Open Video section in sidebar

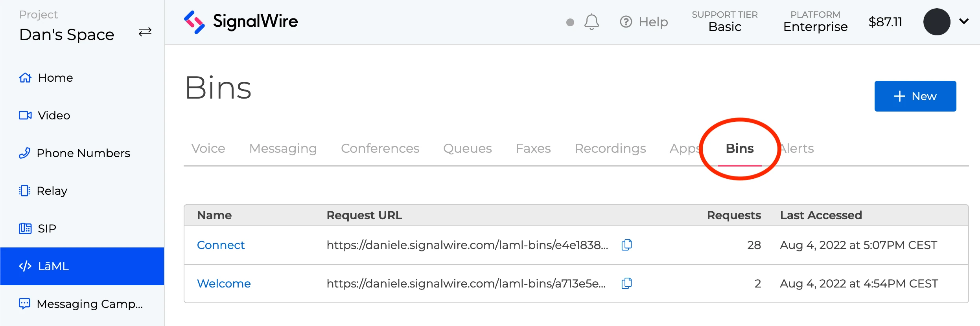click(x=82, y=115)
